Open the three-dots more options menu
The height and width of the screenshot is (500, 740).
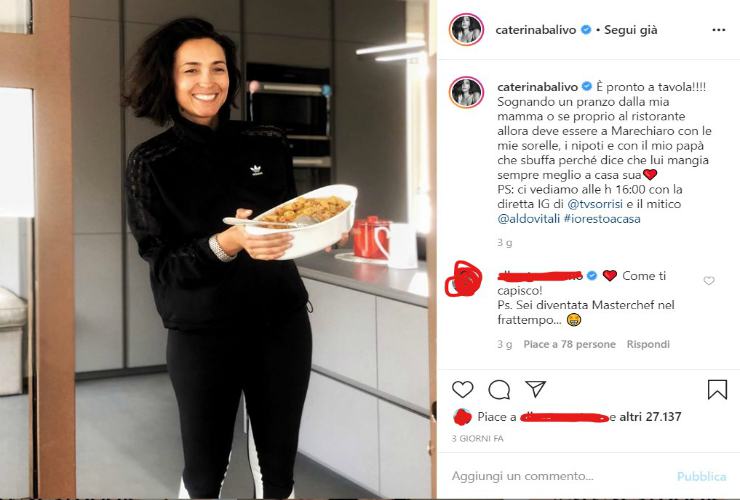718,30
